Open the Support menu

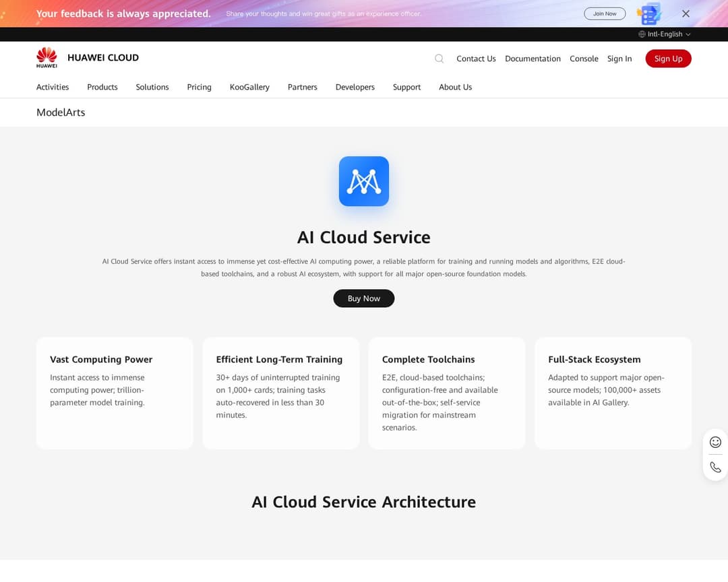pos(406,88)
